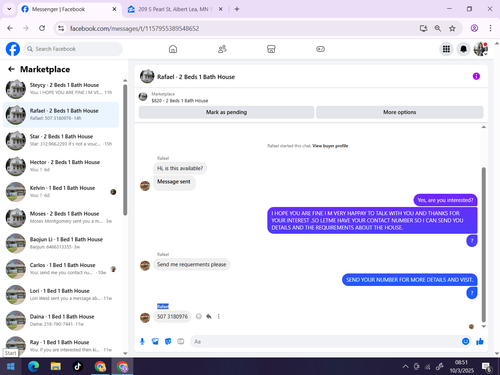
Task: Select the 'Send me requerments please' message
Action: [191, 264]
